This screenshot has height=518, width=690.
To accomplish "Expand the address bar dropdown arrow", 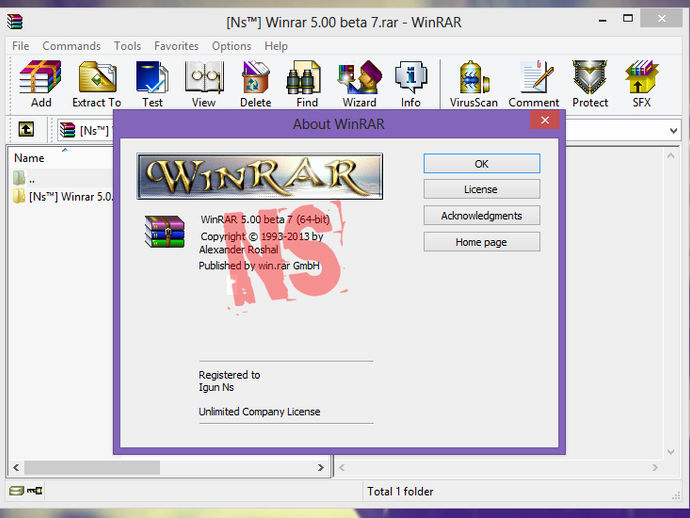I will coord(673,131).
